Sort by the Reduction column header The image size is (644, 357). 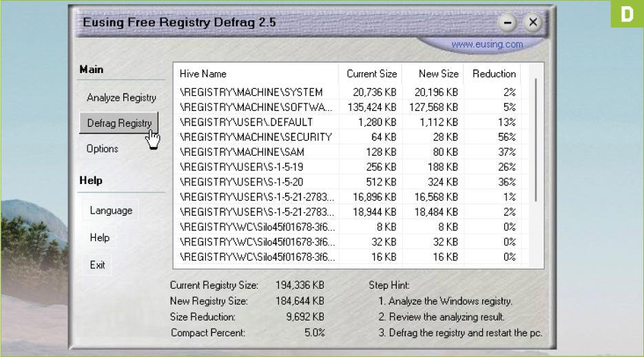[492, 74]
